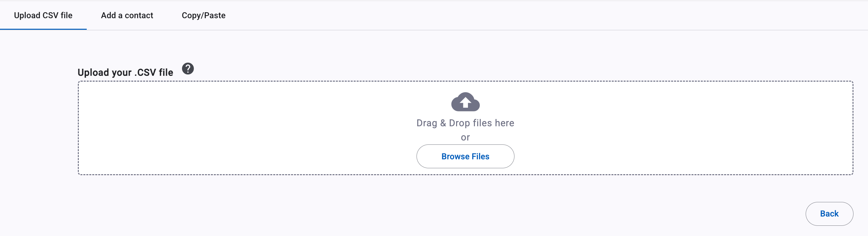The height and width of the screenshot is (236, 868).
Task: Click the 'Upload CSV file' tab label text
Action: coord(43,15)
